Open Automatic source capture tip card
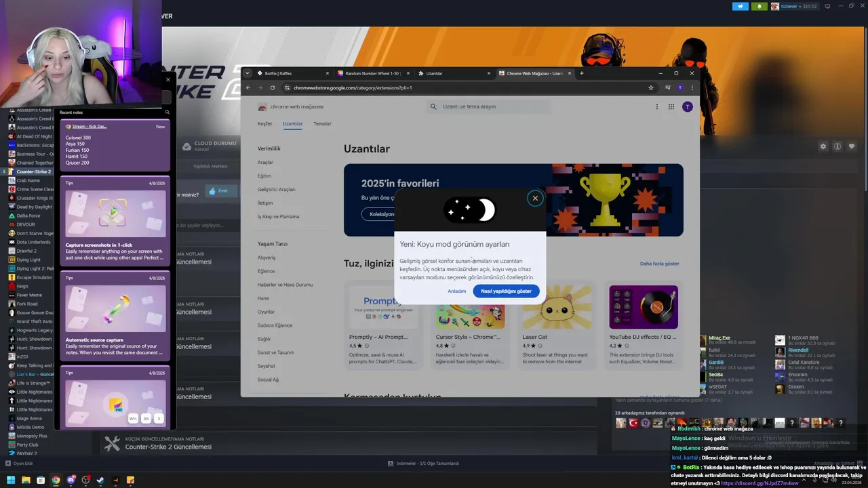The width and height of the screenshot is (868, 488). [115, 317]
